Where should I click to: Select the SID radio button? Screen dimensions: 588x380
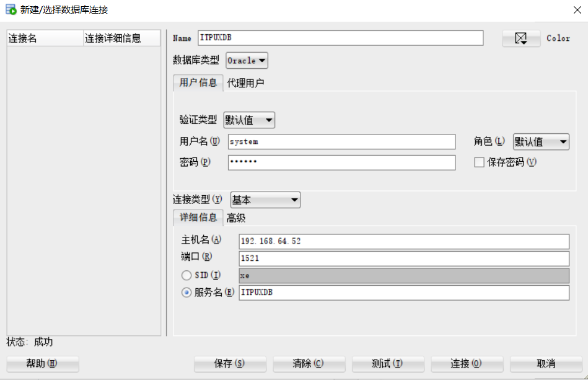186,275
